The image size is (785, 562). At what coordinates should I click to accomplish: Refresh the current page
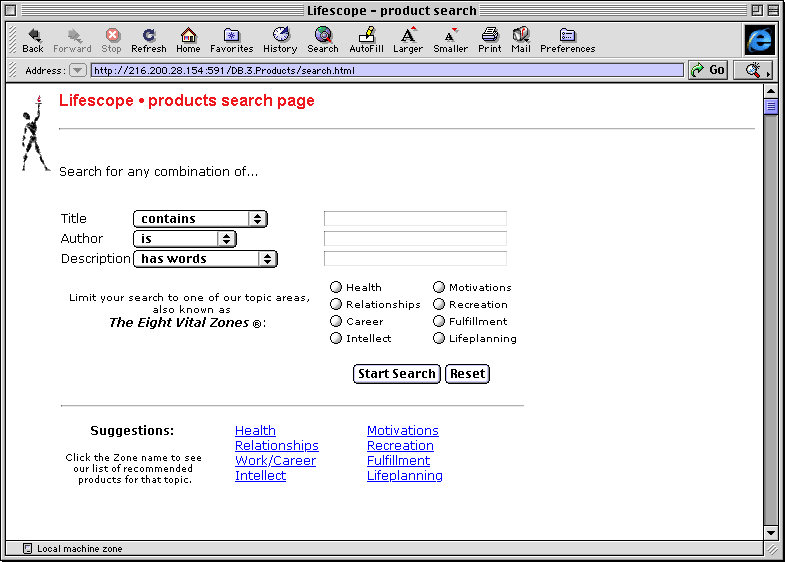click(x=149, y=40)
